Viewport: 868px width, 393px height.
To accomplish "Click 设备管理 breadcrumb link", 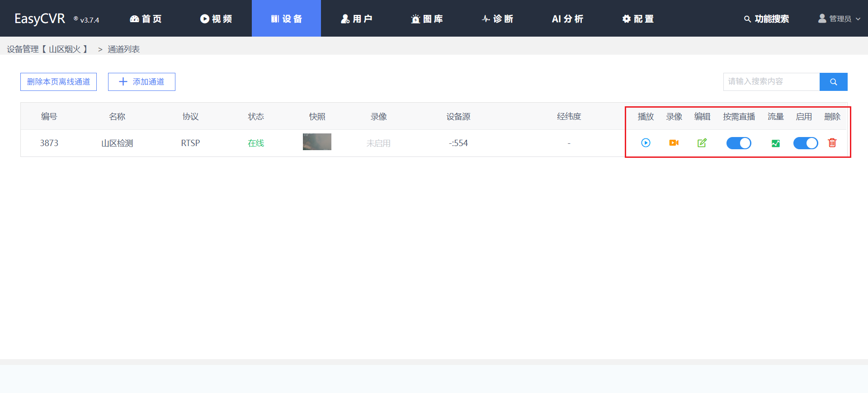I will (23, 49).
